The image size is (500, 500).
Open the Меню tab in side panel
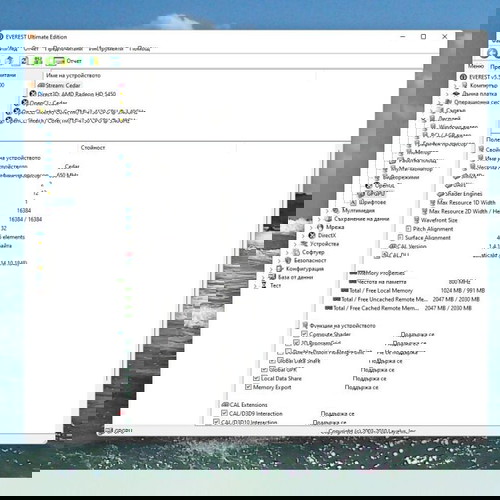[476, 66]
